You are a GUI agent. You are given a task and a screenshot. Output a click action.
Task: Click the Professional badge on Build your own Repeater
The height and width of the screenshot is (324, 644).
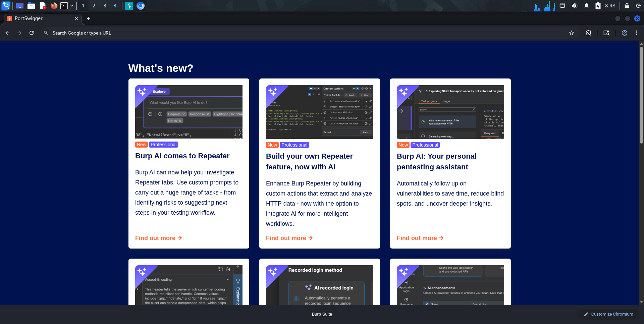[x=294, y=145]
